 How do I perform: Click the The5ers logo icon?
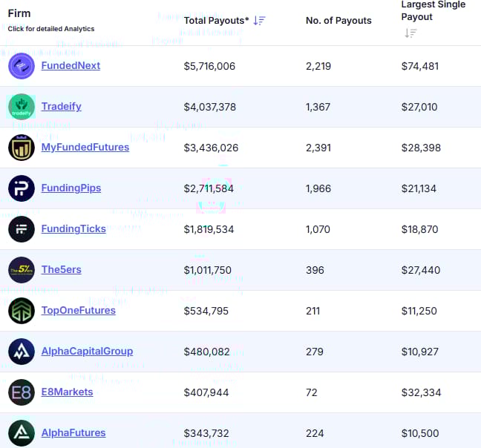tap(22, 270)
